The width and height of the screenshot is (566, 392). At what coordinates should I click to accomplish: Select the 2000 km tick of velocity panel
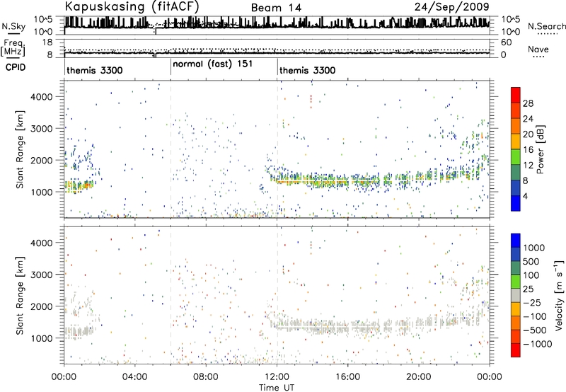41,306
